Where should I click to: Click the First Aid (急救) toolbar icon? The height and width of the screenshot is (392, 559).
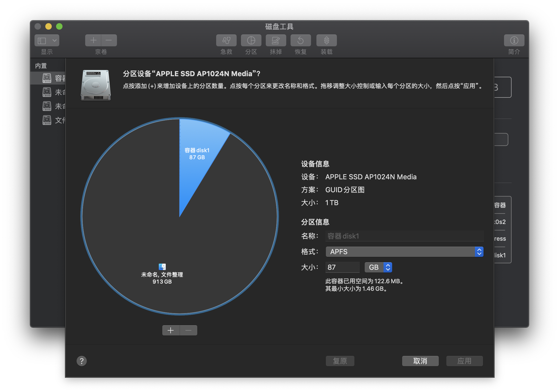[x=226, y=40]
